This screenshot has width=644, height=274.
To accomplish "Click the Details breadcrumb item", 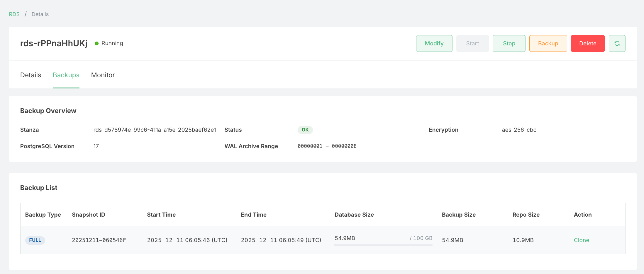I will (x=40, y=14).
